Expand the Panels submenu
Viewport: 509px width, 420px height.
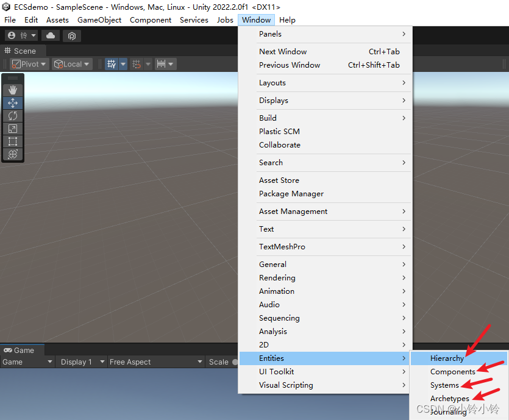click(x=326, y=34)
